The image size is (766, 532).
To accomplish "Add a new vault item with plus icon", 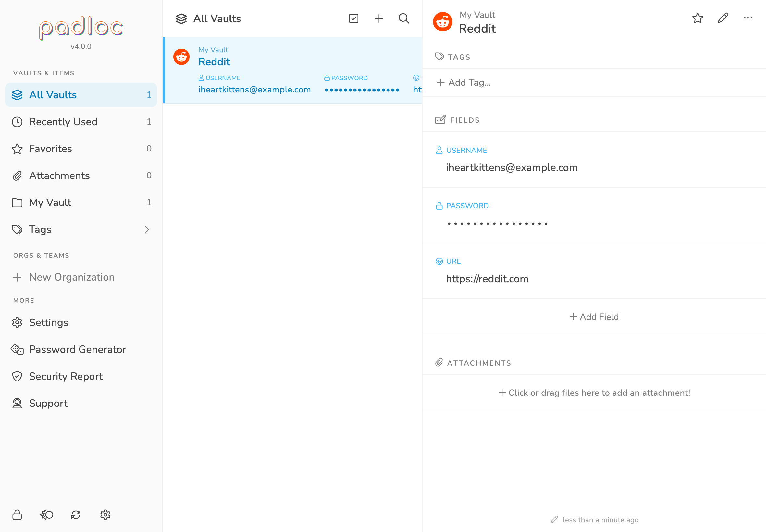I will (x=379, y=18).
